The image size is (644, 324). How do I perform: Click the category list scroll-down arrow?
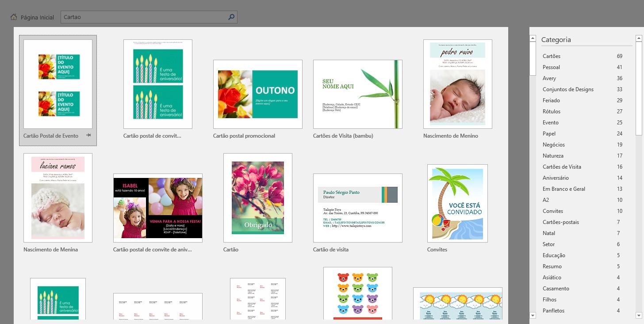tap(533, 315)
